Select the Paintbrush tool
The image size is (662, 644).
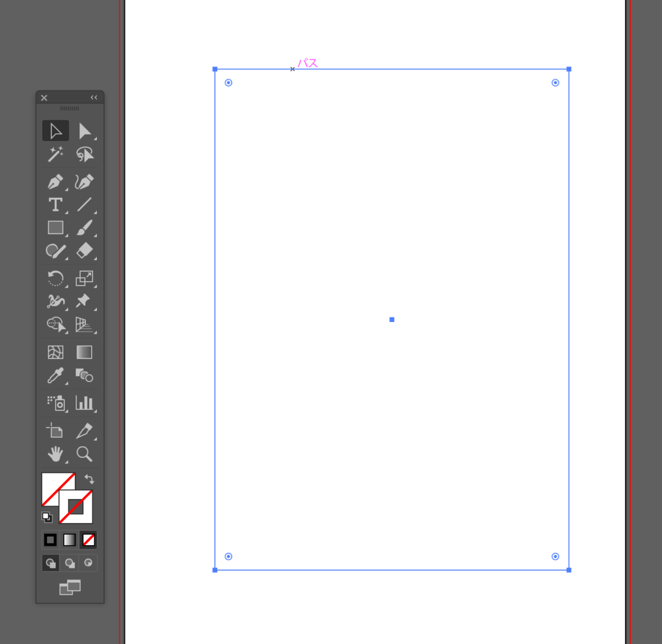tap(85, 228)
